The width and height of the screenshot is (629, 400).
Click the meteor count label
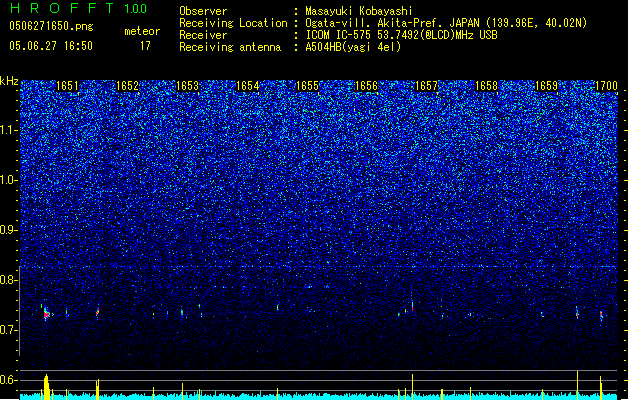pos(142,31)
